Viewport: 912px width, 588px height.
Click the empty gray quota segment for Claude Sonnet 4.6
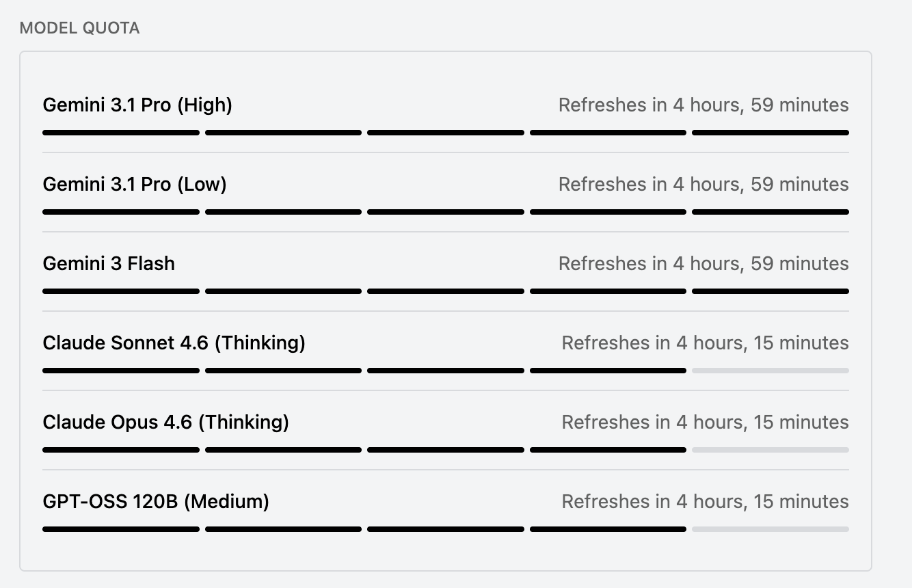(770, 371)
